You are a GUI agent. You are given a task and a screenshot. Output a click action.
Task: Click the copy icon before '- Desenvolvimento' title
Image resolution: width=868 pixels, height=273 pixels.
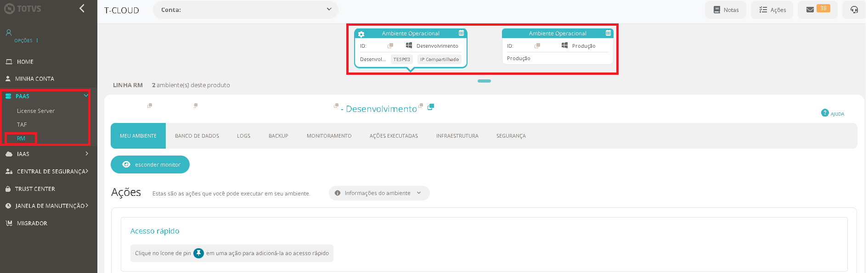[x=336, y=106]
